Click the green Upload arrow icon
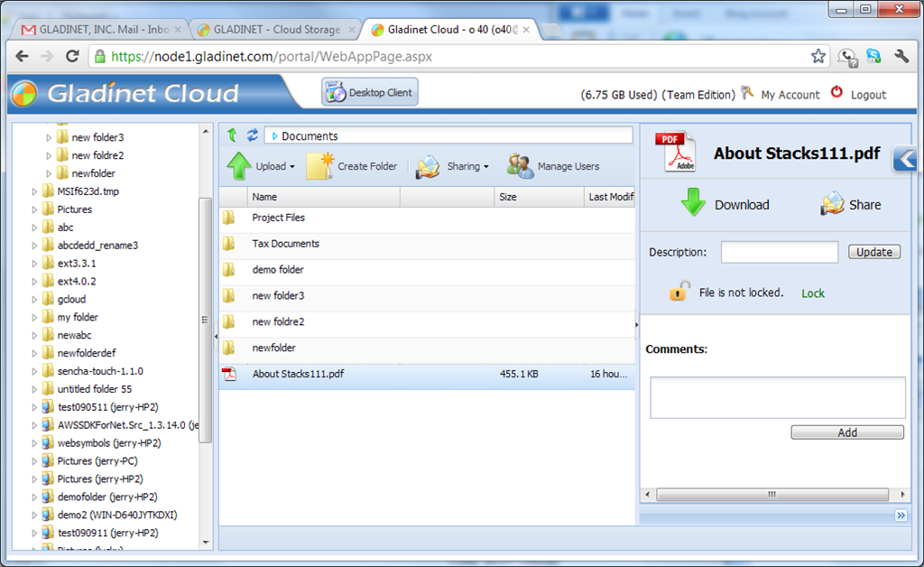Screen dimensions: 924x567 coord(238,165)
